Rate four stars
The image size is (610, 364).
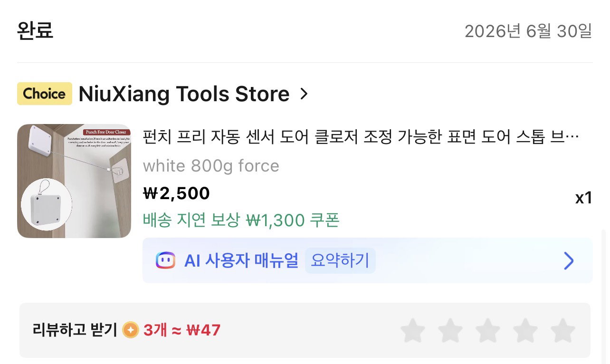coord(525,330)
